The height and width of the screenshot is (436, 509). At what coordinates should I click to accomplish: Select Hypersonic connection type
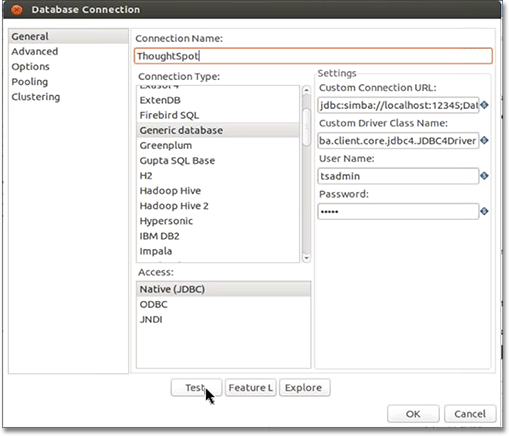tap(218, 221)
